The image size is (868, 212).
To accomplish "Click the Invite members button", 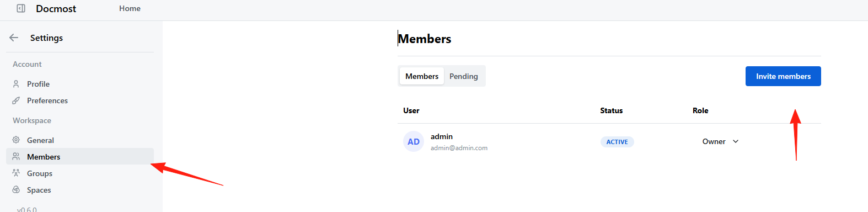I will 783,76.
